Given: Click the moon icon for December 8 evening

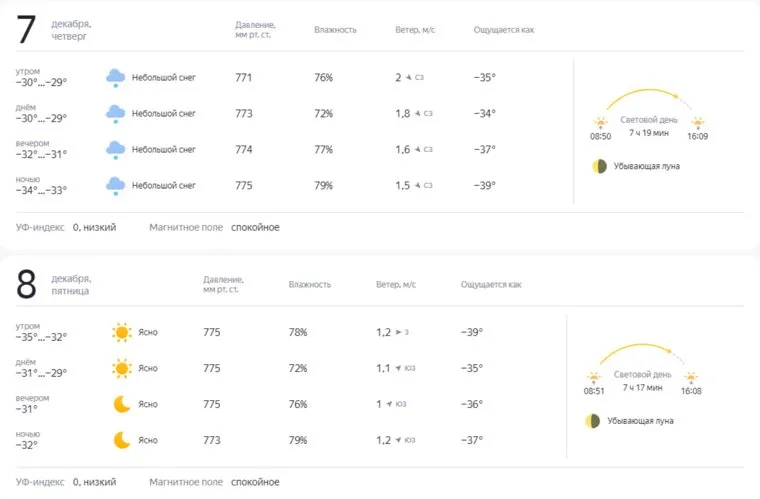Looking at the screenshot, I should click(x=122, y=404).
